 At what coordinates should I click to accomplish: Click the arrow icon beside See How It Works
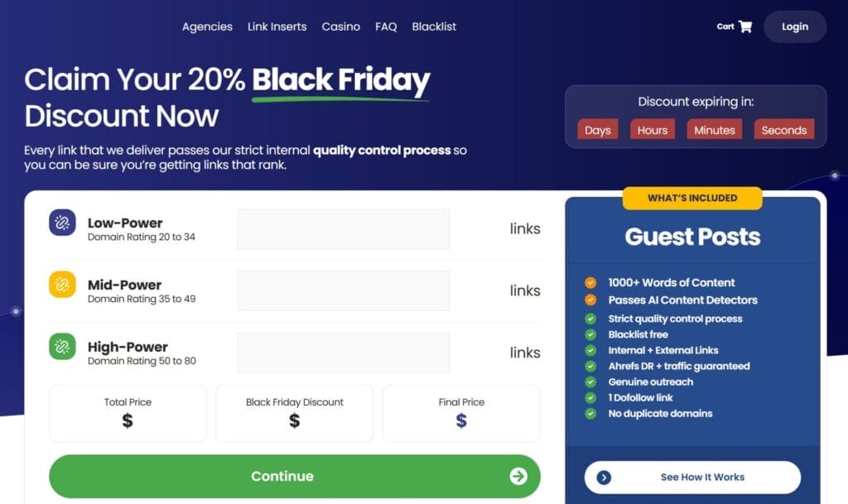pyautogui.click(x=604, y=478)
